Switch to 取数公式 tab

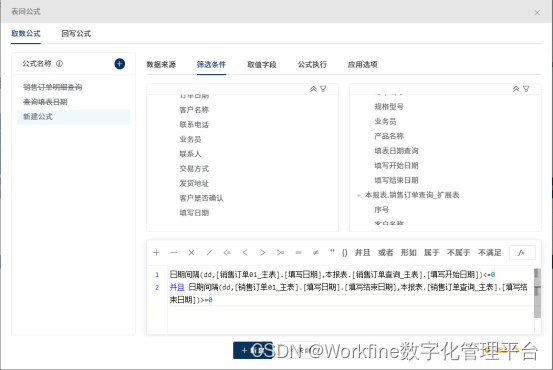pyautogui.click(x=26, y=34)
